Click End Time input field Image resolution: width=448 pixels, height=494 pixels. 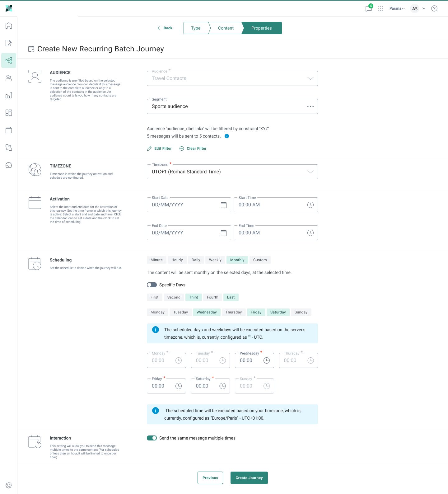(276, 233)
